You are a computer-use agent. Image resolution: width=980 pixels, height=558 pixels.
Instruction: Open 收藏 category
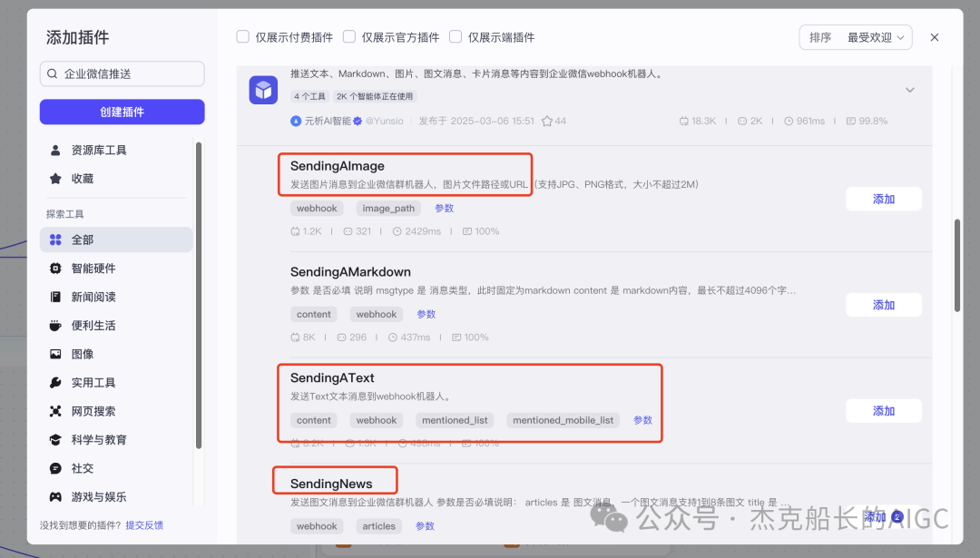116,179
